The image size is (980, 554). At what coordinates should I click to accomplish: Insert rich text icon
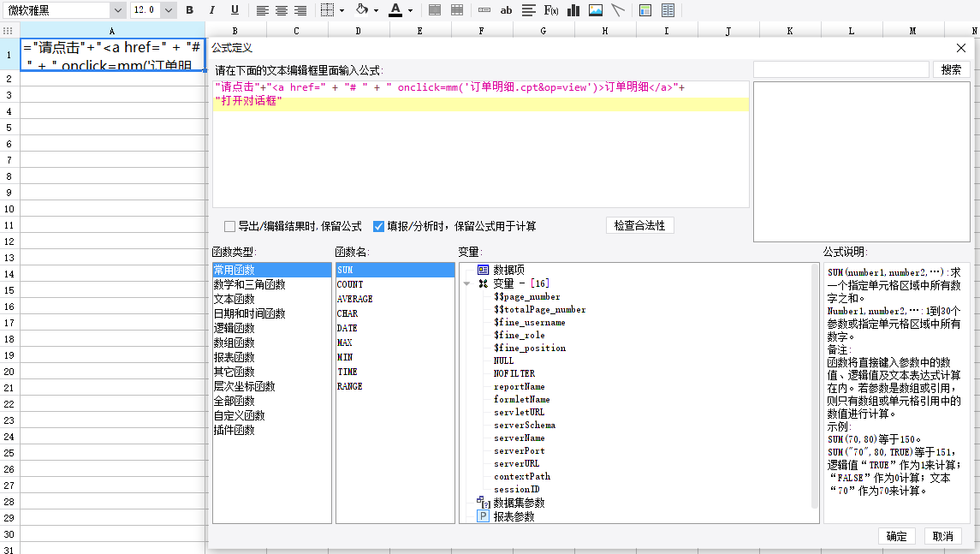coord(529,10)
